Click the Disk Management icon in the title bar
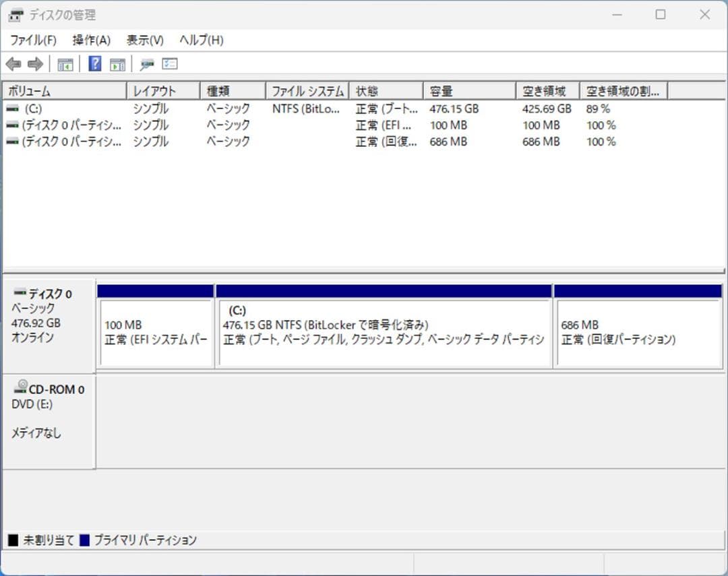Viewport: 728px width, 576px height. (x=15, y=14)
